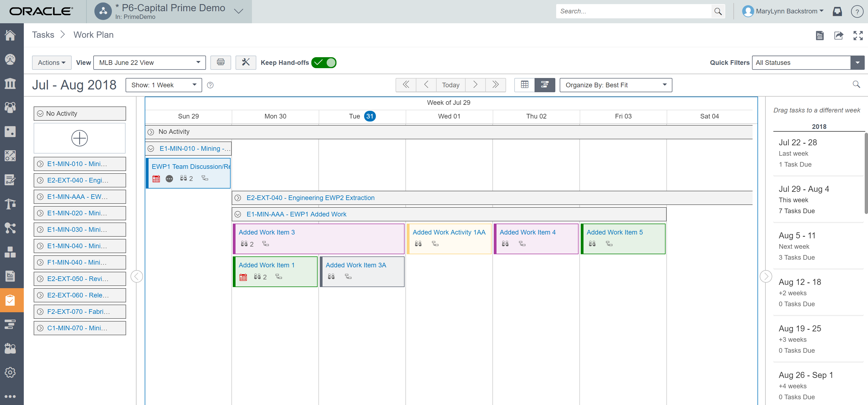Open the customize wrench tool
Screen dimensions: 868x405
tap(246, 62)
